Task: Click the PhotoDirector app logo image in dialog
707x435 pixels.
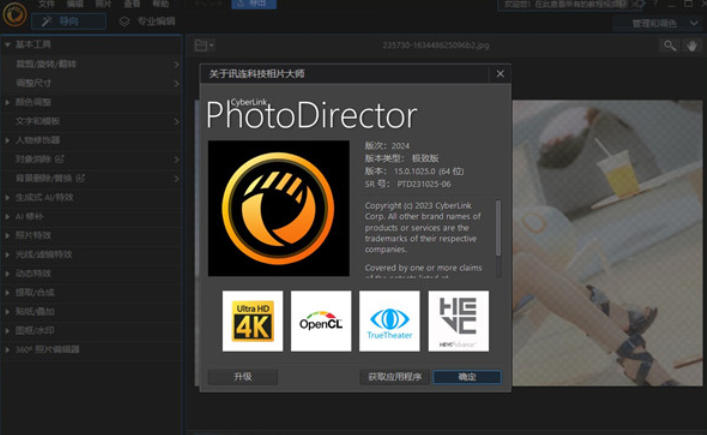Action: [x=279, y=208]
